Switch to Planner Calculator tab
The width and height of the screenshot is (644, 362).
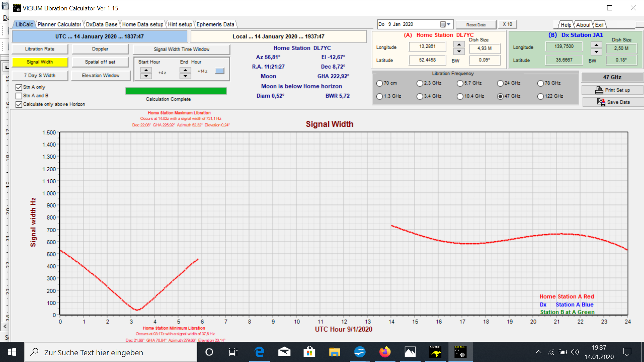point(59,24)
